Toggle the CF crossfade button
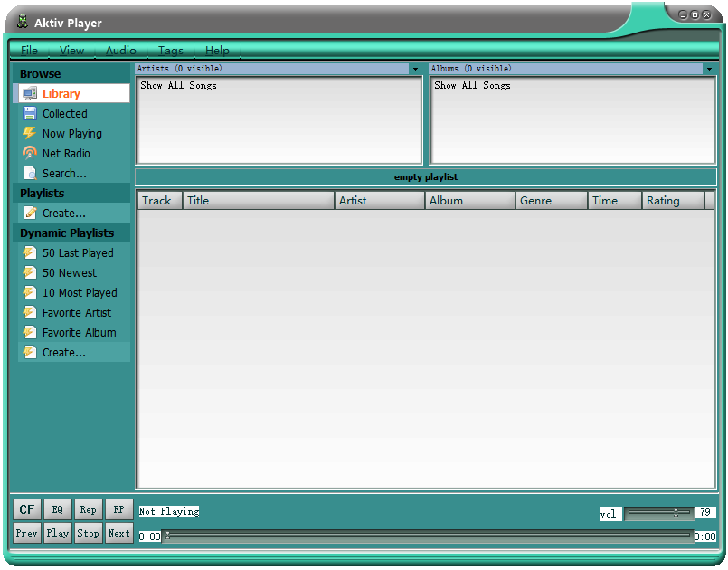 click(x=27, y=509)
